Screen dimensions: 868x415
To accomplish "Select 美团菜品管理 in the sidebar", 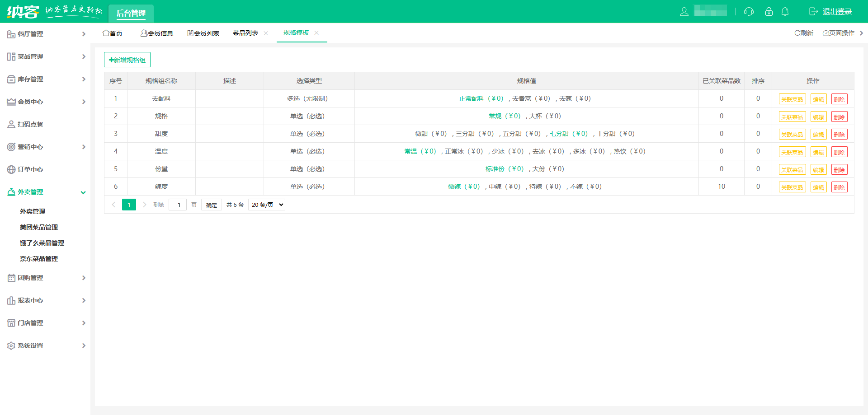I will click(x=39, y=227).
